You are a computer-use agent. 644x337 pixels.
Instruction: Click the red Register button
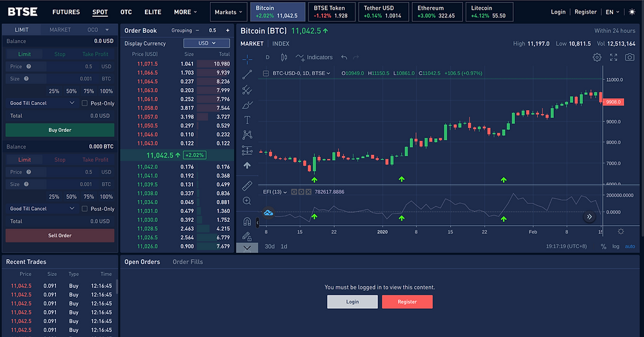point(407,302)
